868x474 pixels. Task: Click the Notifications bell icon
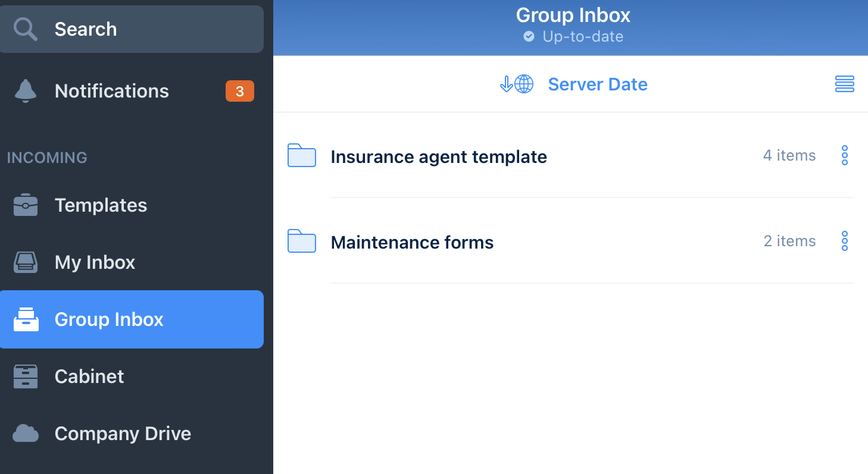[25, 90]
